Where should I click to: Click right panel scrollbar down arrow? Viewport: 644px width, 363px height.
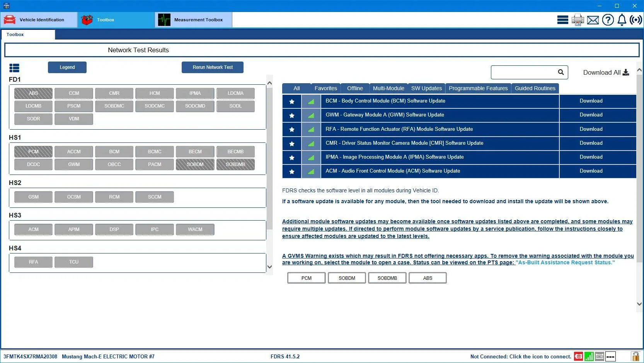point(639,304)
